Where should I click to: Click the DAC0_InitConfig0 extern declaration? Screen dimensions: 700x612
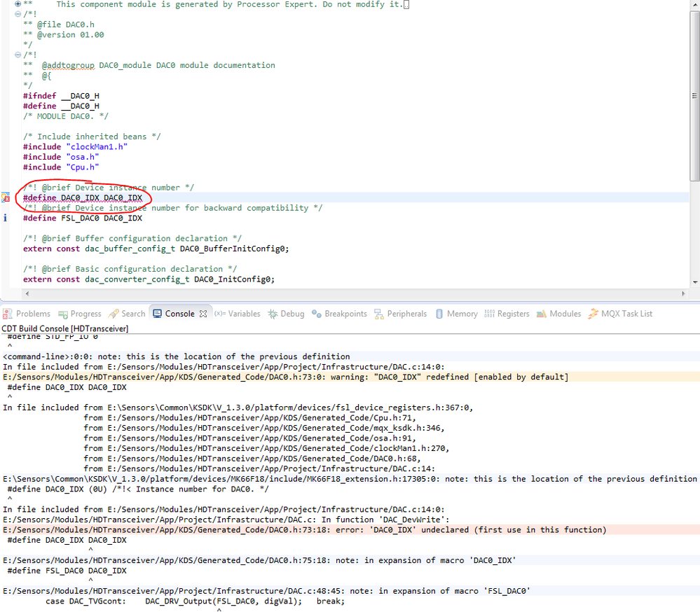(149, 279)
